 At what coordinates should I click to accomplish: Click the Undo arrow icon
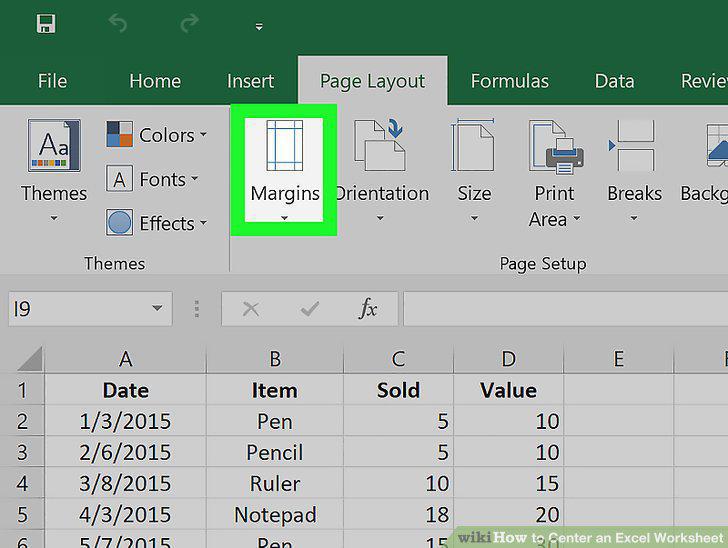point(117,23)
